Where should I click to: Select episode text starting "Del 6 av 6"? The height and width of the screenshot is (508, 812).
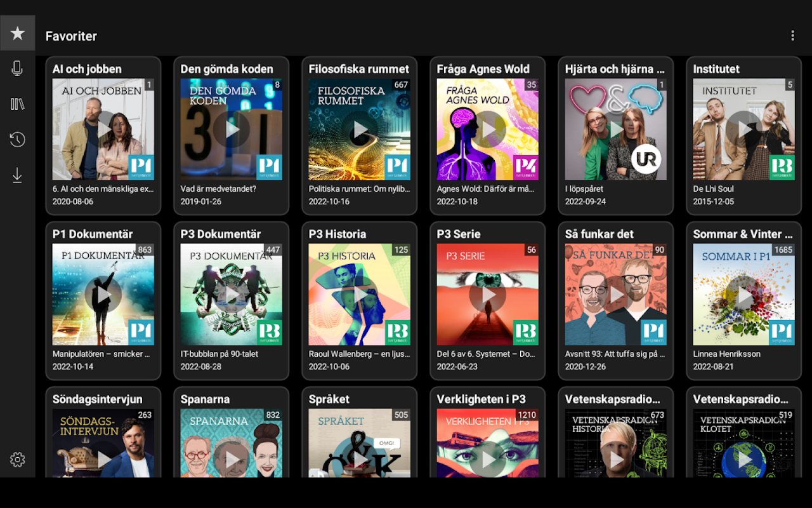pos(486,354)
